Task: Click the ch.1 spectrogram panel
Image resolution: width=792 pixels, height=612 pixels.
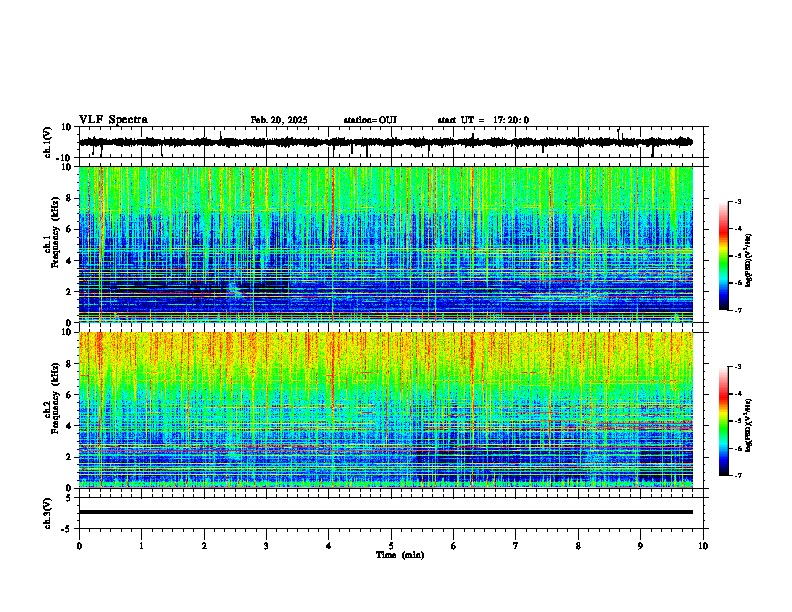Action: point(386,244)
